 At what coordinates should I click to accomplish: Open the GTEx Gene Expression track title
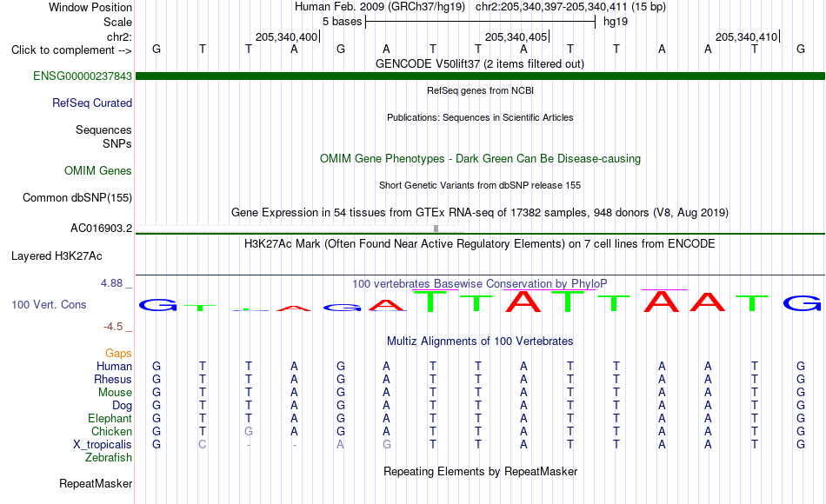pyautogui.click(x=480, y=212)
